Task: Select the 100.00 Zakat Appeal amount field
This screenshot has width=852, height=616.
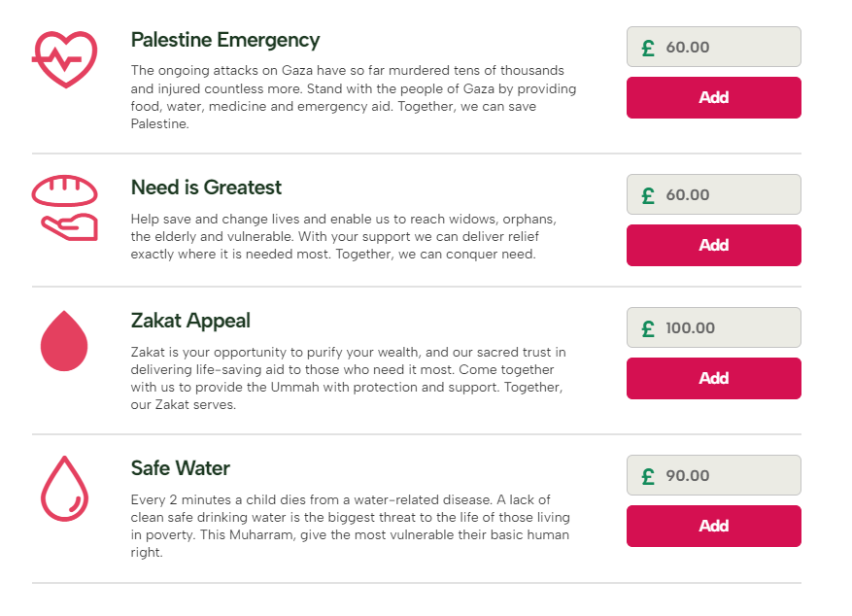Action: tap(713, 327)
